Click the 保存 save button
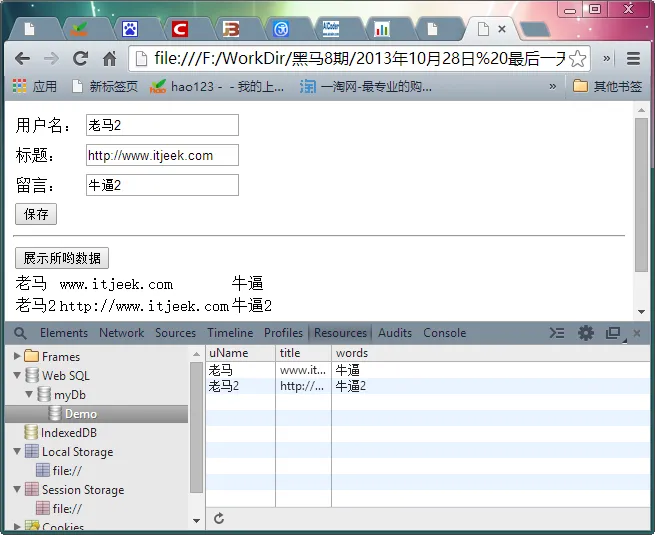This screenshot has height=535, width=655. click(x=36, y=214)
